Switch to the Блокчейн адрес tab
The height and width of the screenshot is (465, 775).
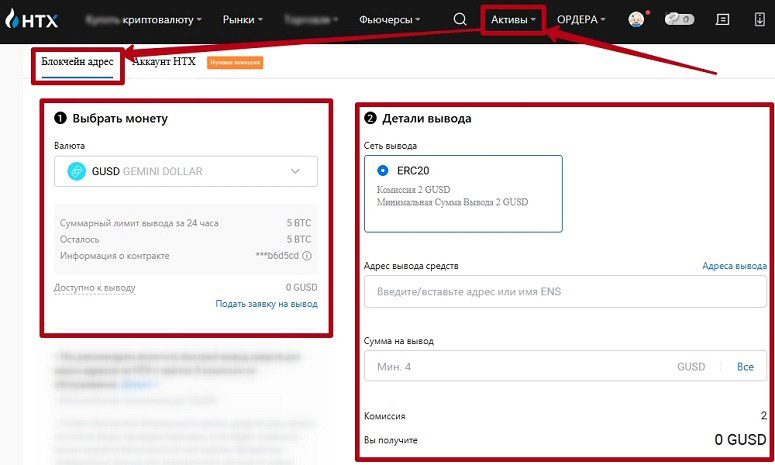tap(78, 61)
